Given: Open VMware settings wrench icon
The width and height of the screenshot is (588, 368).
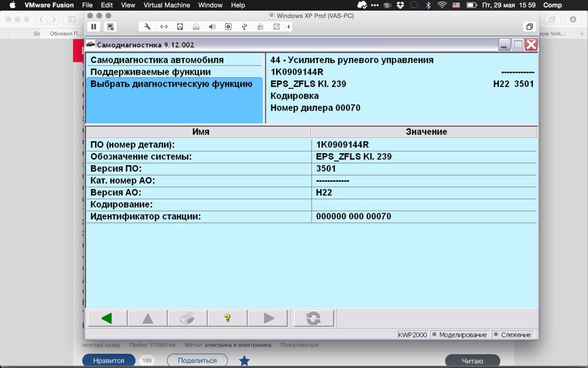Looking at the screenshot, I should (148, 26).
